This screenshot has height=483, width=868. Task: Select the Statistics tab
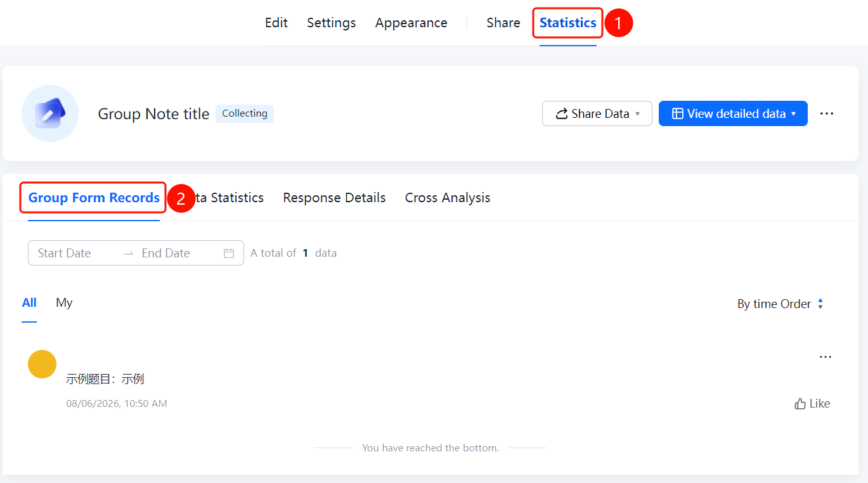[568, 23]
